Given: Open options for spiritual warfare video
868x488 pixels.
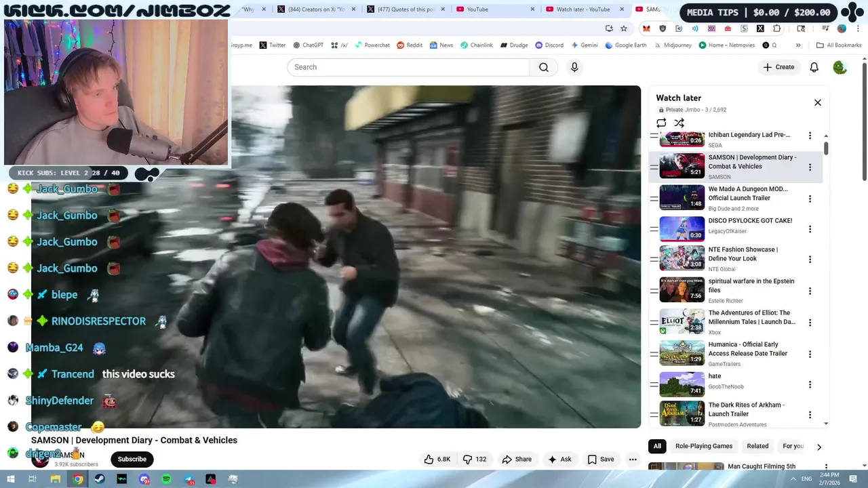Looking at the screenshot, I should [x=810, y=291].
